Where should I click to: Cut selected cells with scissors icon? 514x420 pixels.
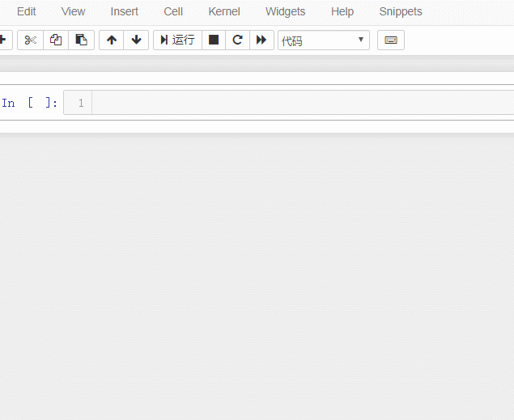30,40
